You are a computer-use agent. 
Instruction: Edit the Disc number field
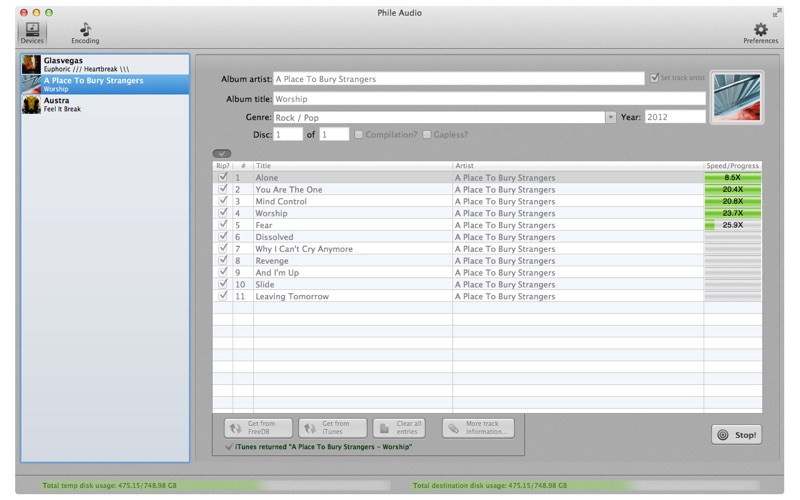288,135
